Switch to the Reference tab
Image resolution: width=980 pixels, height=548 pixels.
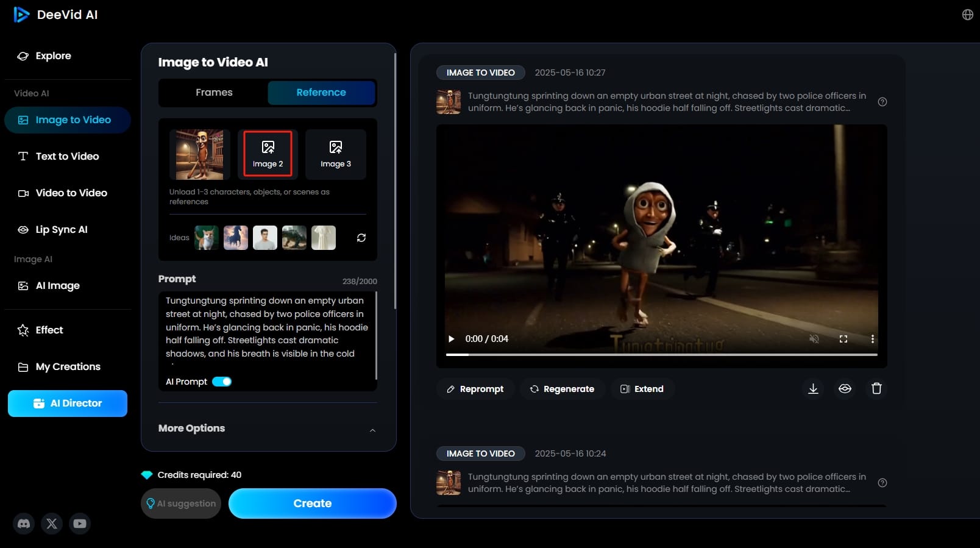321,93
